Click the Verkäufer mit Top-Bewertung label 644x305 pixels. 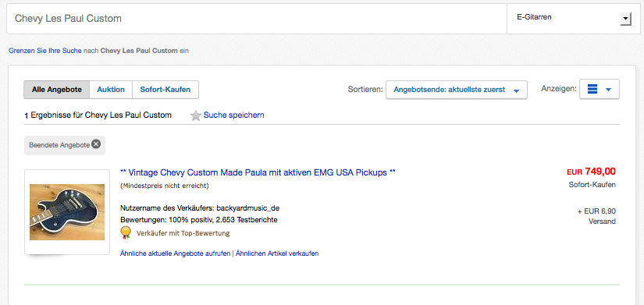(x=183, y=233)
